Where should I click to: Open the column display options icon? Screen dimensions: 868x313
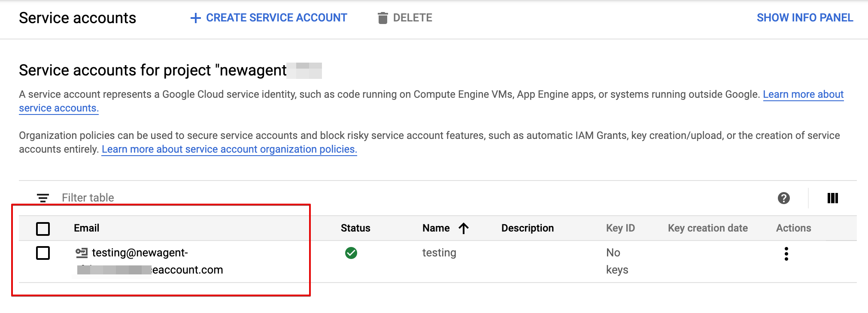[832, 198]
